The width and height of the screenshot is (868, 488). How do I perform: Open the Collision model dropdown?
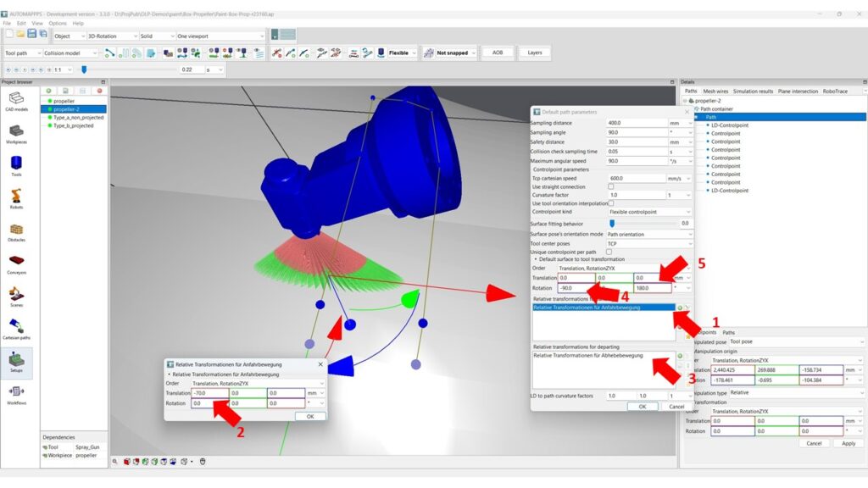point(70,53)
